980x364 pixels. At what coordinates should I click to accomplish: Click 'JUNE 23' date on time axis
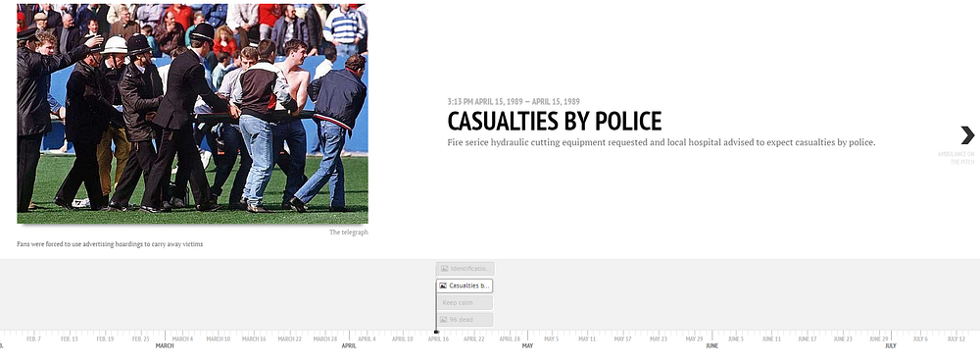tap(843, 339)
